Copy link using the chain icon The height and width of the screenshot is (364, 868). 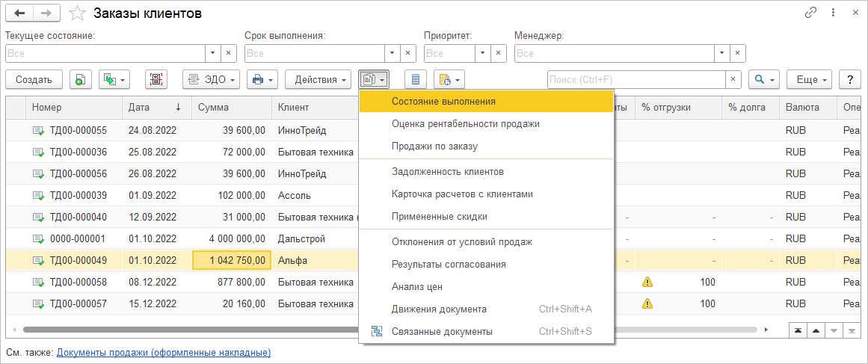[x=810, y=13]
